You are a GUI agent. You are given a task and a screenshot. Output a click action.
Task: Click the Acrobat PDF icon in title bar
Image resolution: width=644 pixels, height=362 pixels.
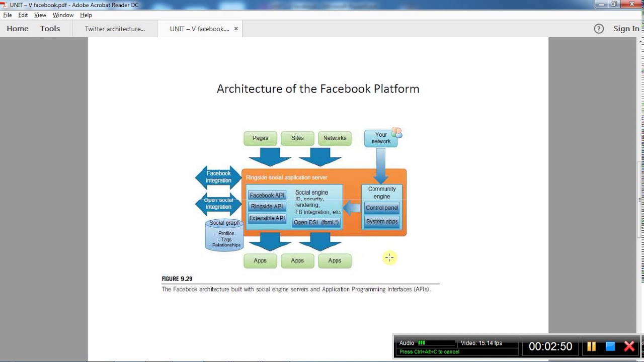click(5, 5)
